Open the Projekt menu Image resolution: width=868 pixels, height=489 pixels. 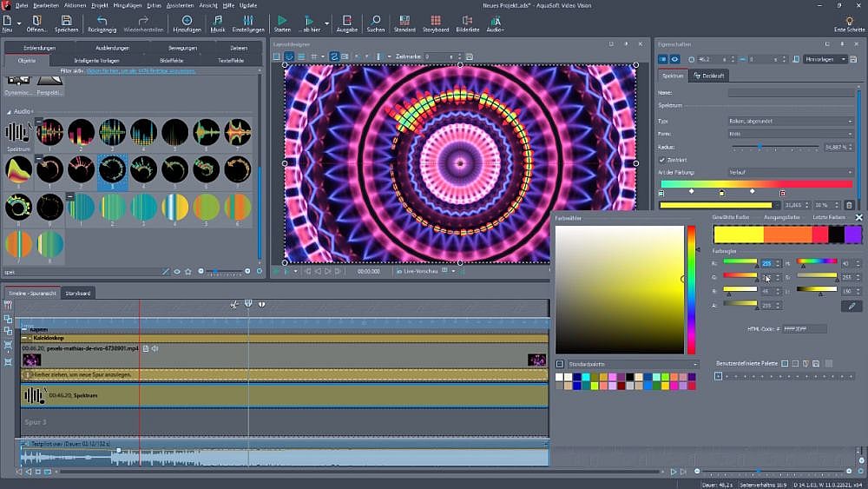coord(100,4)
